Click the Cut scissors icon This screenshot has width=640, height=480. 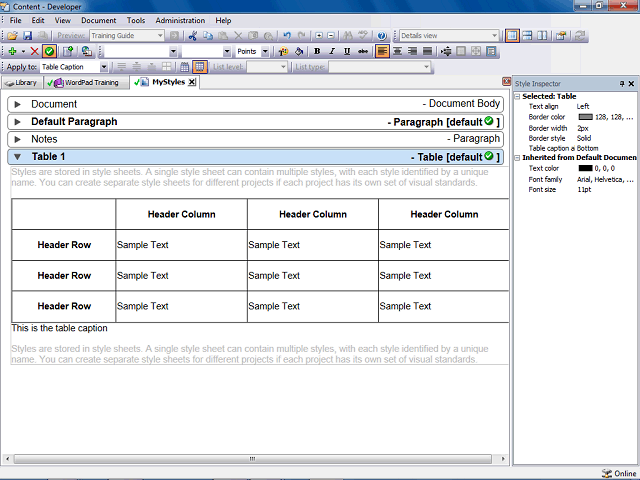[193, 36]
